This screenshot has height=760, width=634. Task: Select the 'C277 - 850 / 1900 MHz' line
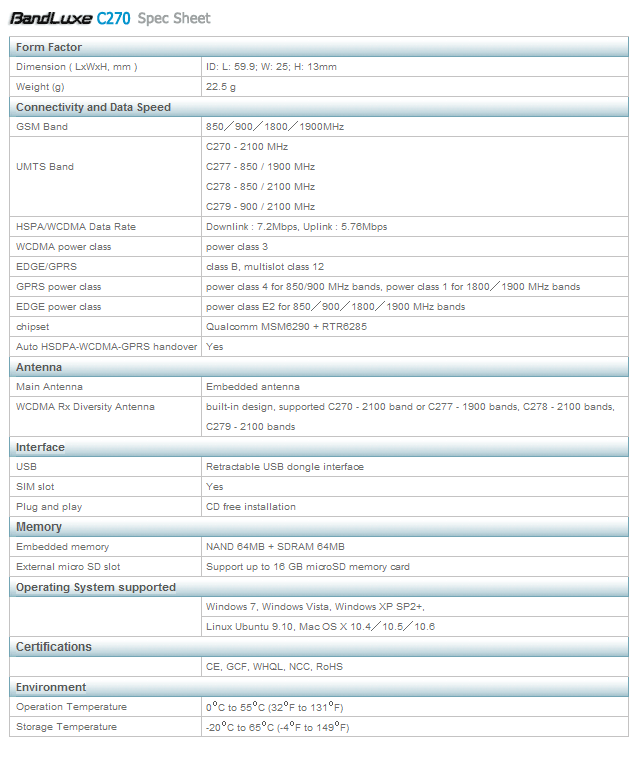(x=260, y=167)
